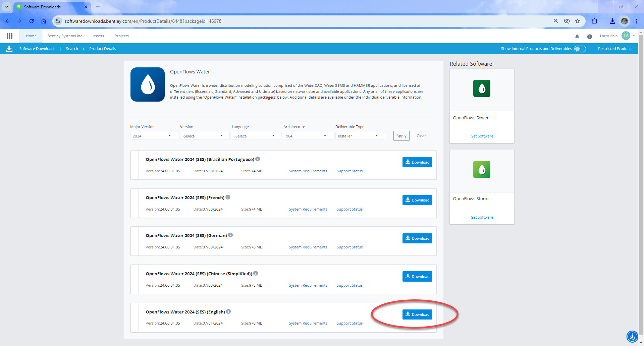Open OpenFlows Storm product icon
Viewport: 644px width, 346px height.
click(x=482, y=169)
